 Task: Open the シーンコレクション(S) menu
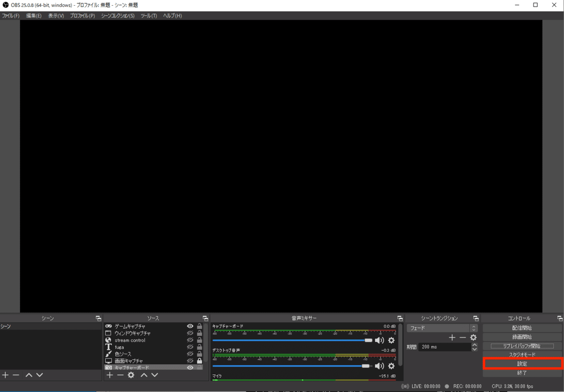pyautogui.click(x=117, y=15)
